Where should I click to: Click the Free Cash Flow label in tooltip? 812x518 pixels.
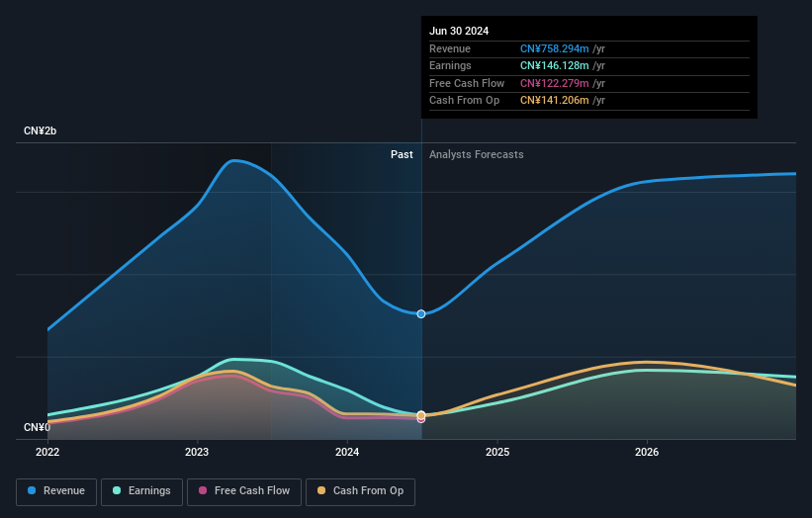[467, 83]
